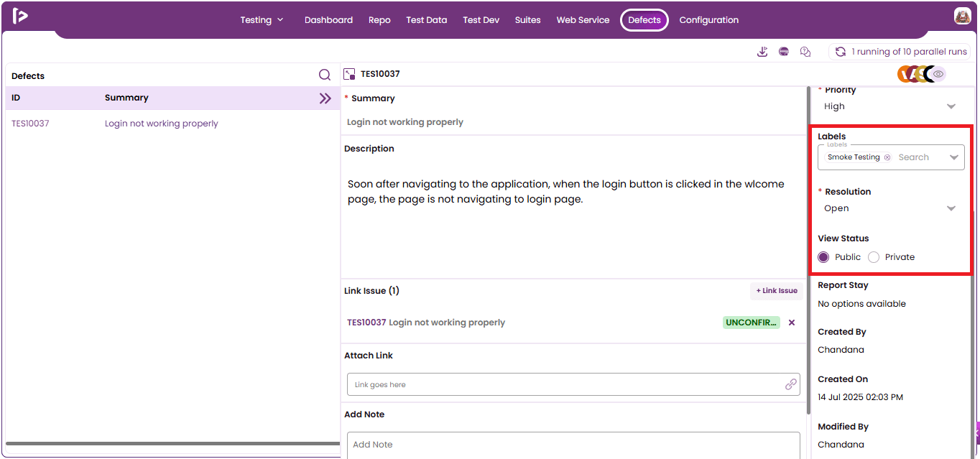Click the refresh icon for parallel runs

840,52
